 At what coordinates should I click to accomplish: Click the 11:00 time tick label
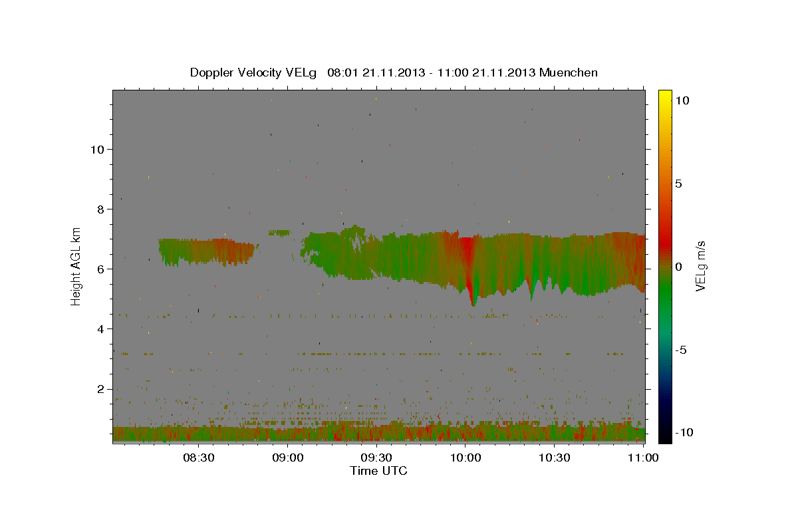point(642,458)
